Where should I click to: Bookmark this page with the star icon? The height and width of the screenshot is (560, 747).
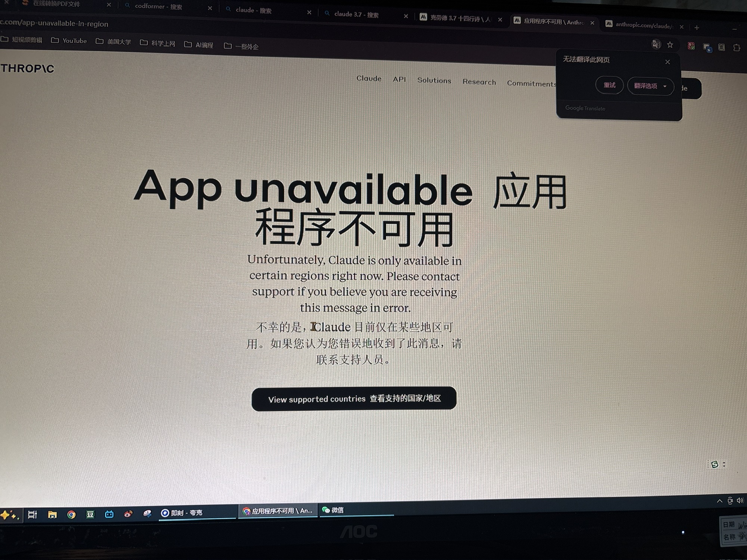[x=670, y=45]
